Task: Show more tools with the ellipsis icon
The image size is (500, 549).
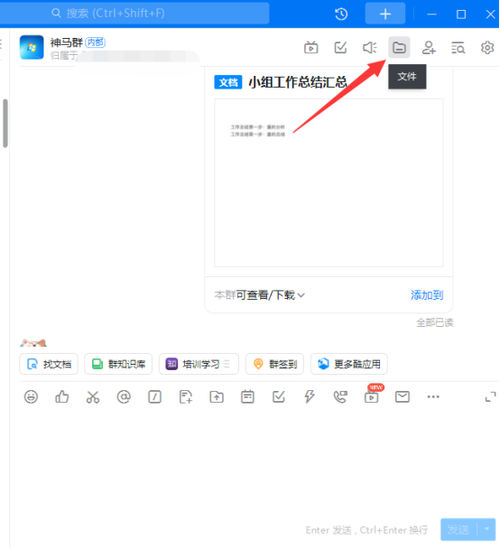Action: tap(433, 397)
